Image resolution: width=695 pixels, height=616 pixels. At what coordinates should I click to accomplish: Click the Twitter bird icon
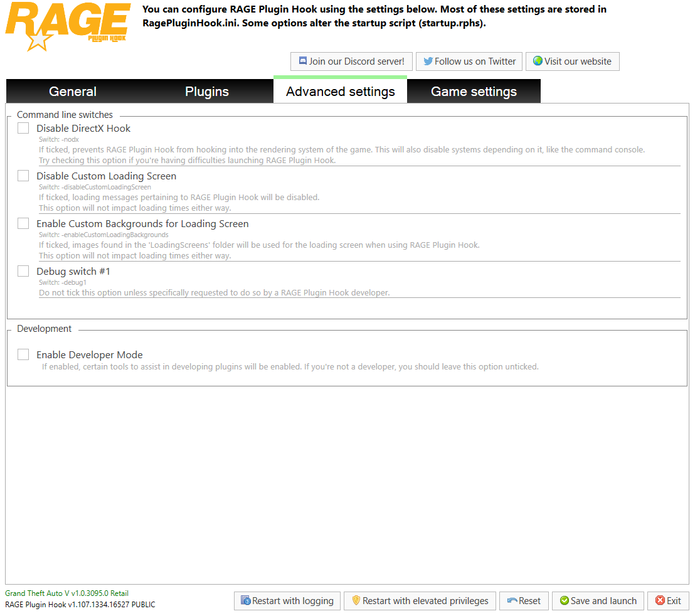(428, 61)
